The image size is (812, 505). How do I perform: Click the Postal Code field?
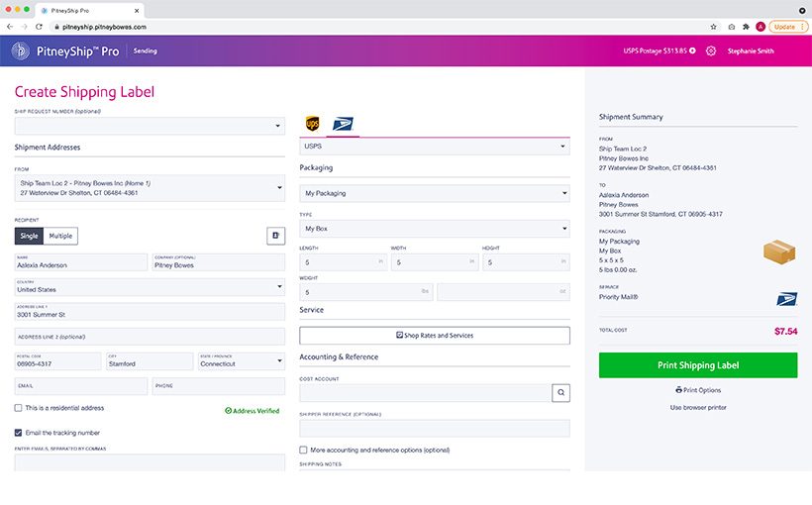[x=58, y=361]
